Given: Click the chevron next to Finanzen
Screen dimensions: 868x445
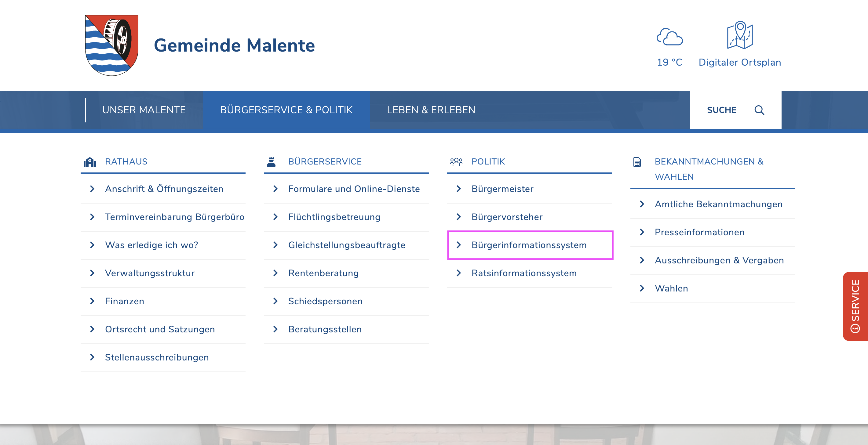Looking at the screenshot, I should pyautogui.click(x=92, y=301).
